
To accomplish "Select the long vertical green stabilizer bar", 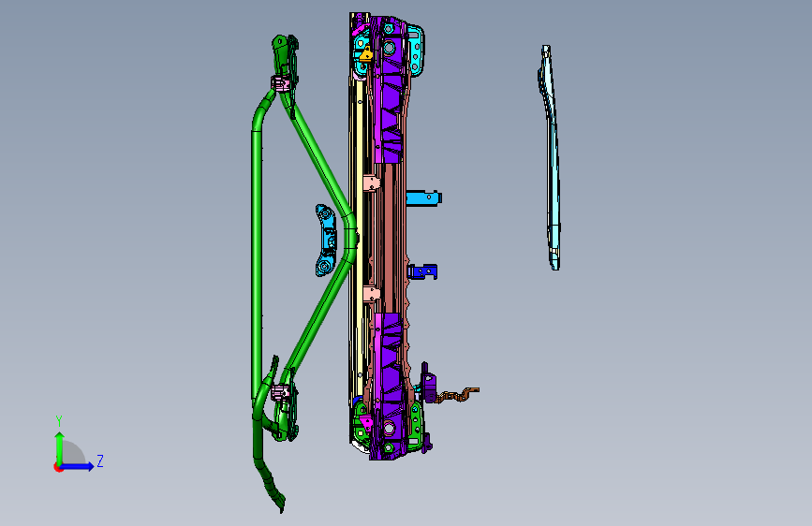I will 257,264.
